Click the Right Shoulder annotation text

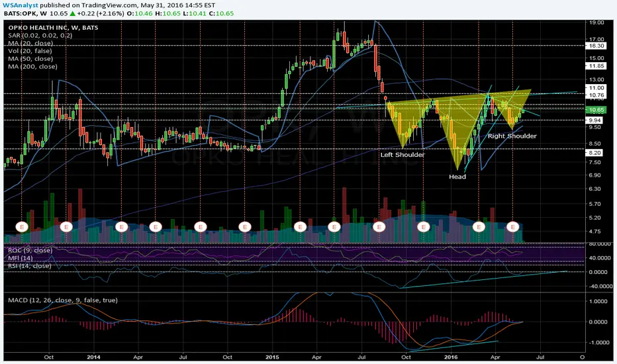coord(512,136)
